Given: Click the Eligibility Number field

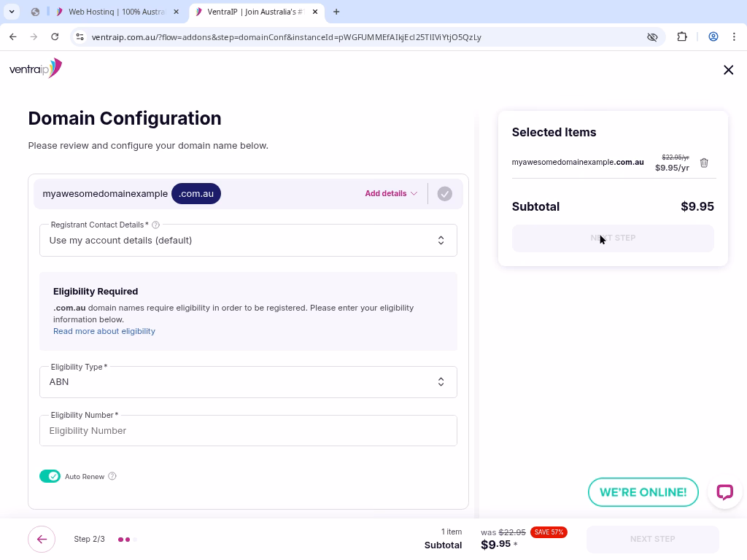Looking at the screenshot, I should (x=248, y=431).
